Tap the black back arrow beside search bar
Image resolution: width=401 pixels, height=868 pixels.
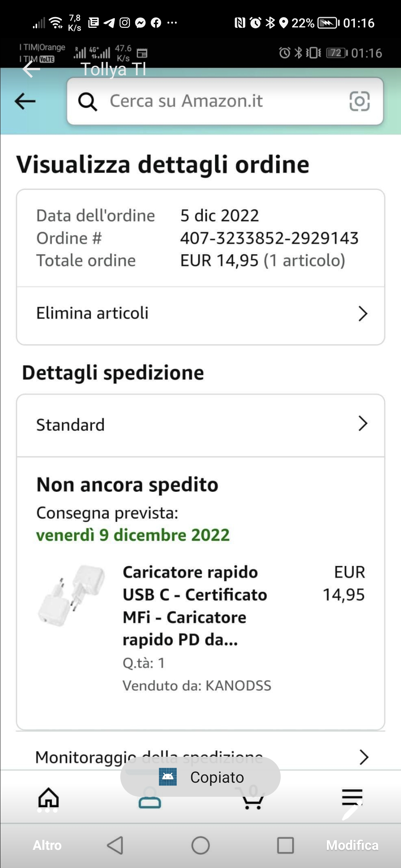coord(25,101)
